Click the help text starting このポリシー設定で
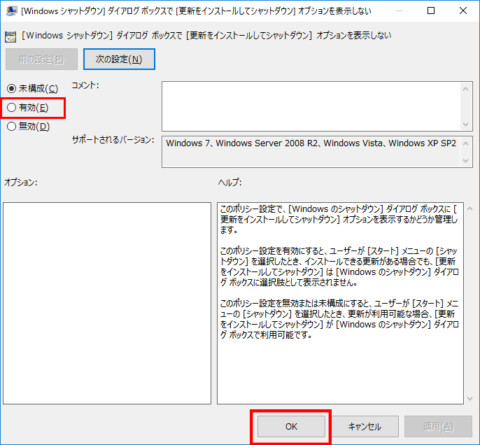Image resolution: width=480 pixels, height=445 pixels. pos(339,219)
